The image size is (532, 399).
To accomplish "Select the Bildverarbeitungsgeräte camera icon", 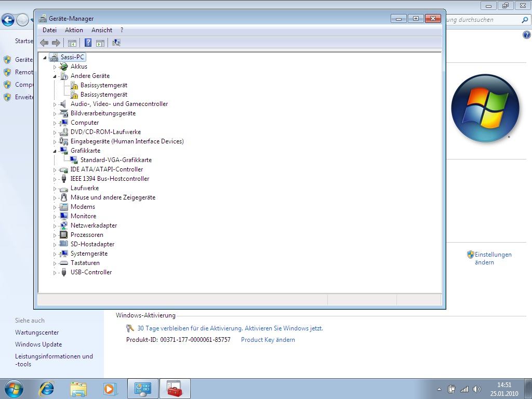I will (63, 113).
